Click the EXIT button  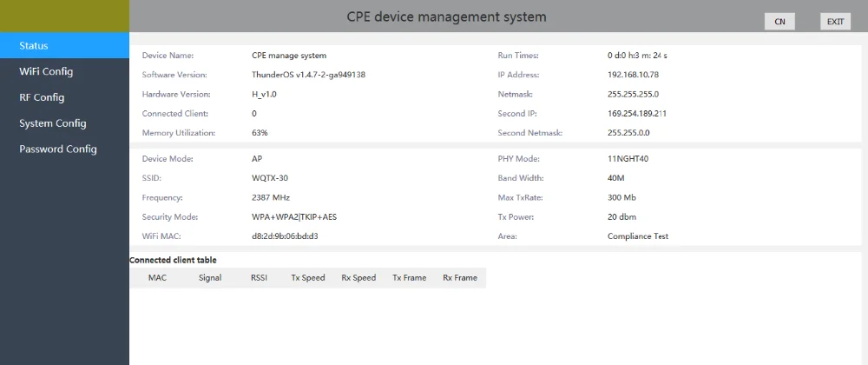[835, 22]
